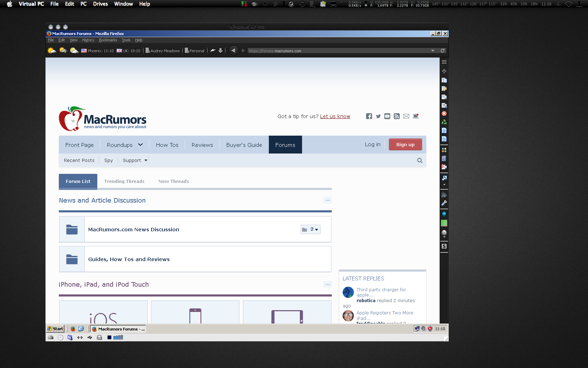Open the Buyer's Guide nav link
Image resolution: width=588 pixels, height=368 pixels.
(x=244, y=145)
